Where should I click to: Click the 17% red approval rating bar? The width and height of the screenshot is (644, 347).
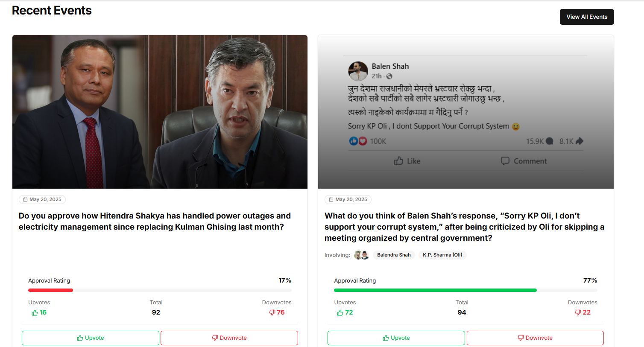(x=50, y=290)
